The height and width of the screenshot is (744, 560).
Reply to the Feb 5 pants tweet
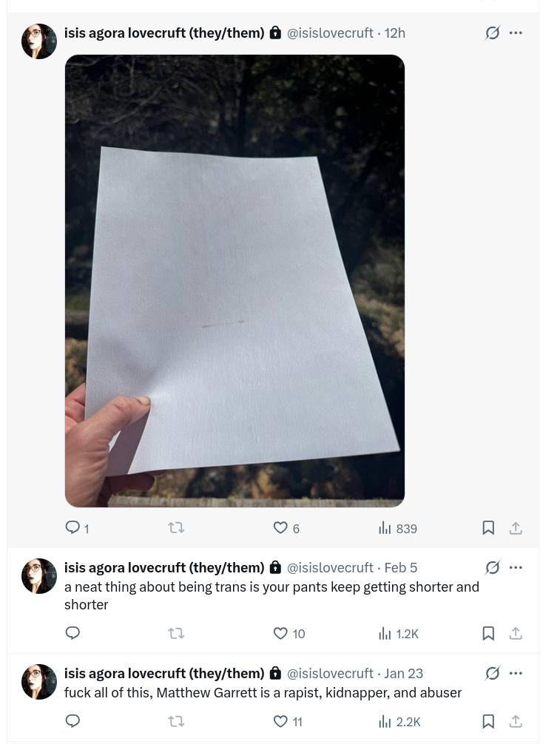[x=72, y=633]
